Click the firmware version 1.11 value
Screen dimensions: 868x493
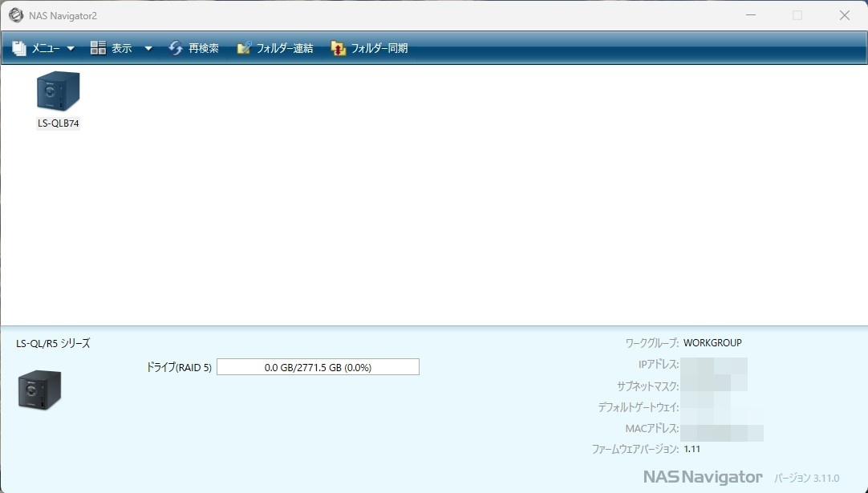point(692,449)
